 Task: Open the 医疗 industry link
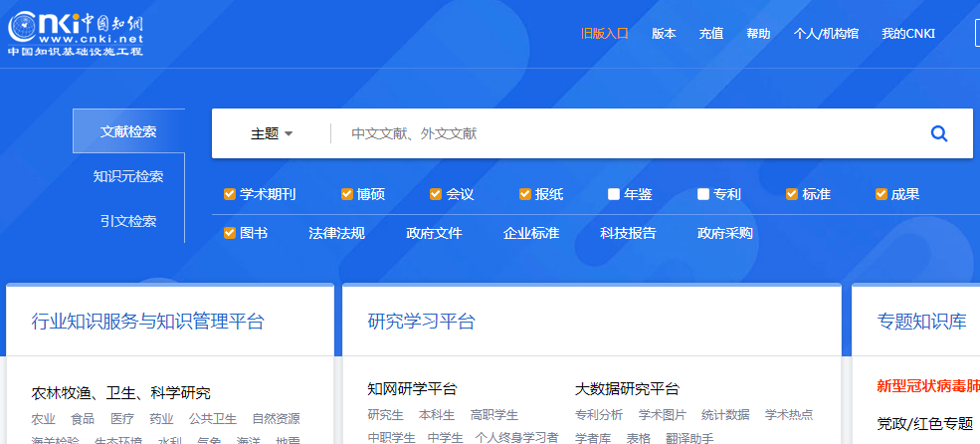[x=121, y=419]
